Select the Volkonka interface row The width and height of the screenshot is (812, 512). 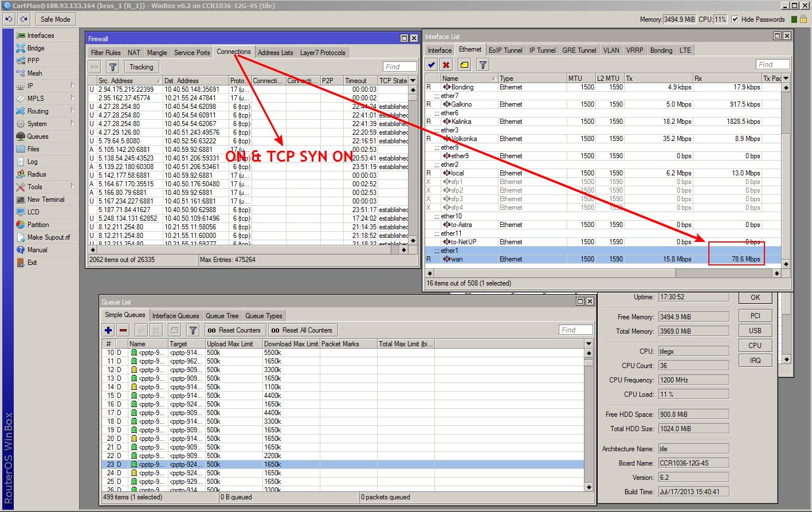coord(605,139)
